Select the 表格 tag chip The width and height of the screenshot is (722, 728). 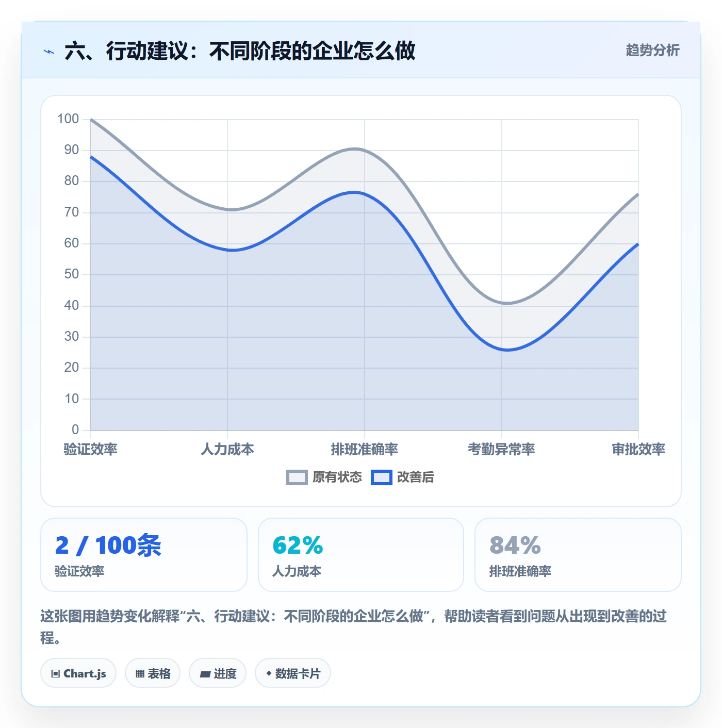[x=153, y=673]
